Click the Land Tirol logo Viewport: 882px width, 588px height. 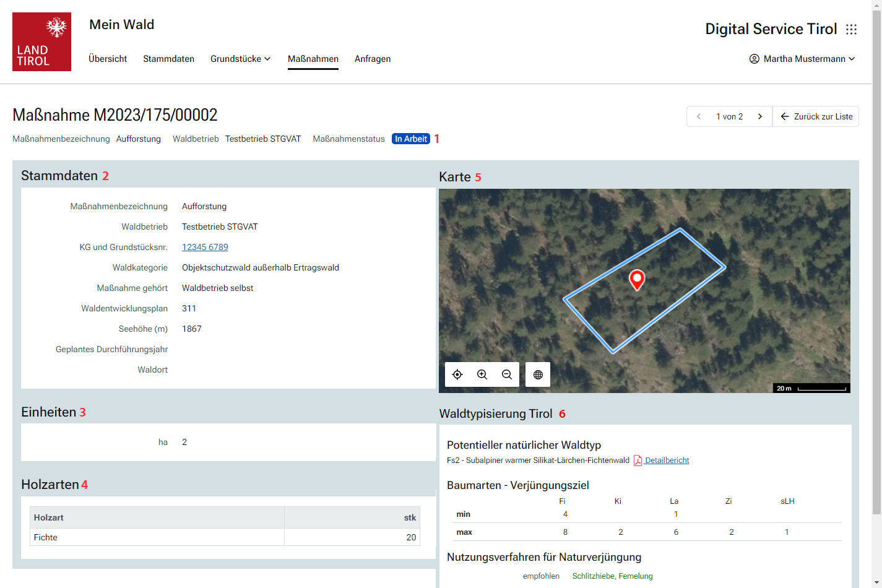pos(41,41)
